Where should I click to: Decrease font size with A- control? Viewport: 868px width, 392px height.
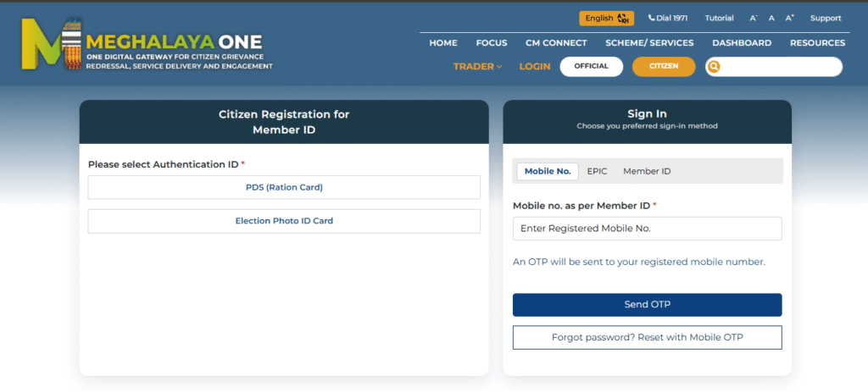click(753, 18)
